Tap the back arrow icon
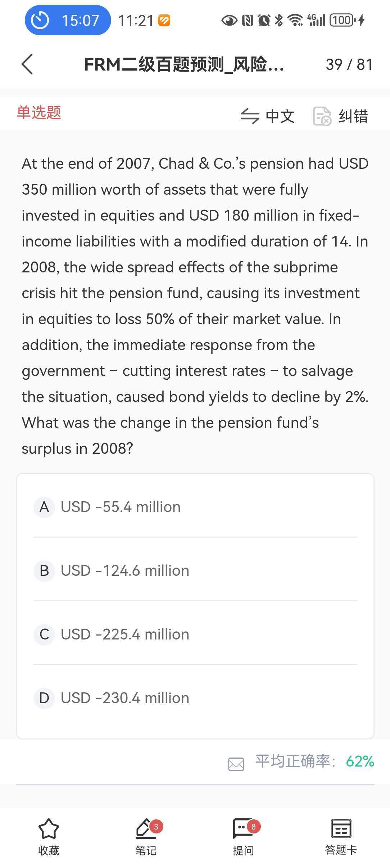This screenshot has width=390, height=868. click(x=27, y=64)
